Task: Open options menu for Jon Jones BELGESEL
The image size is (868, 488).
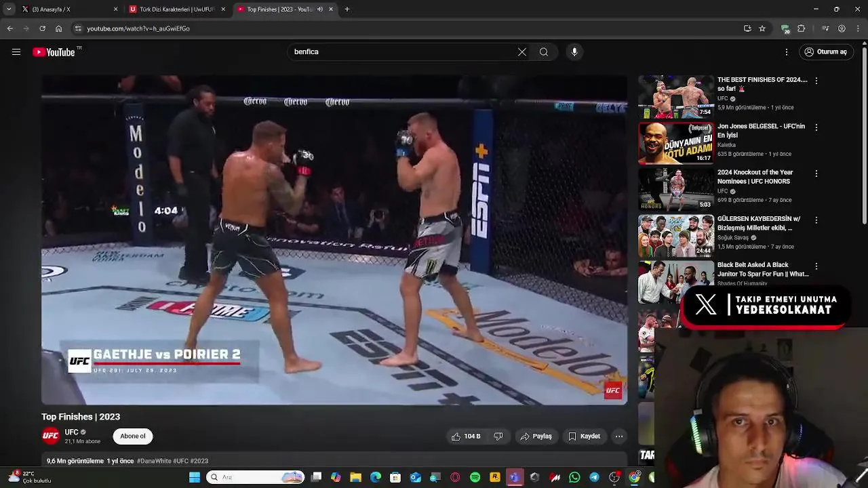Action: [816, 127]
